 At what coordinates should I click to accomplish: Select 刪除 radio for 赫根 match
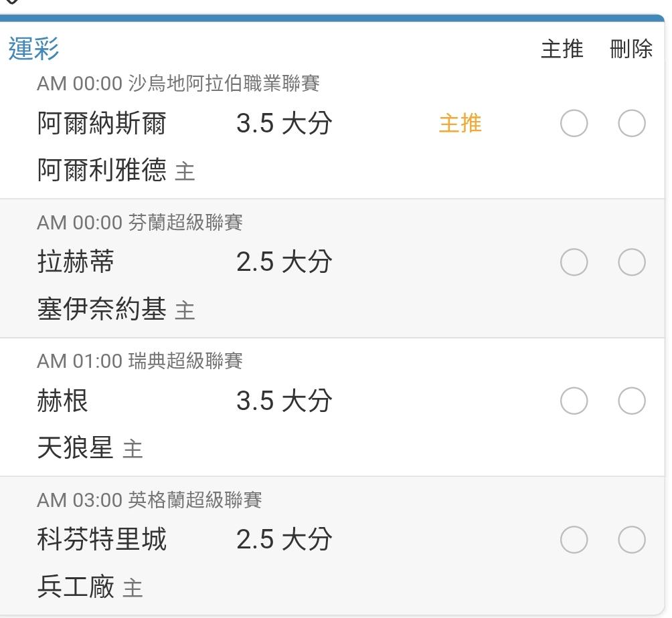point(632,401)
